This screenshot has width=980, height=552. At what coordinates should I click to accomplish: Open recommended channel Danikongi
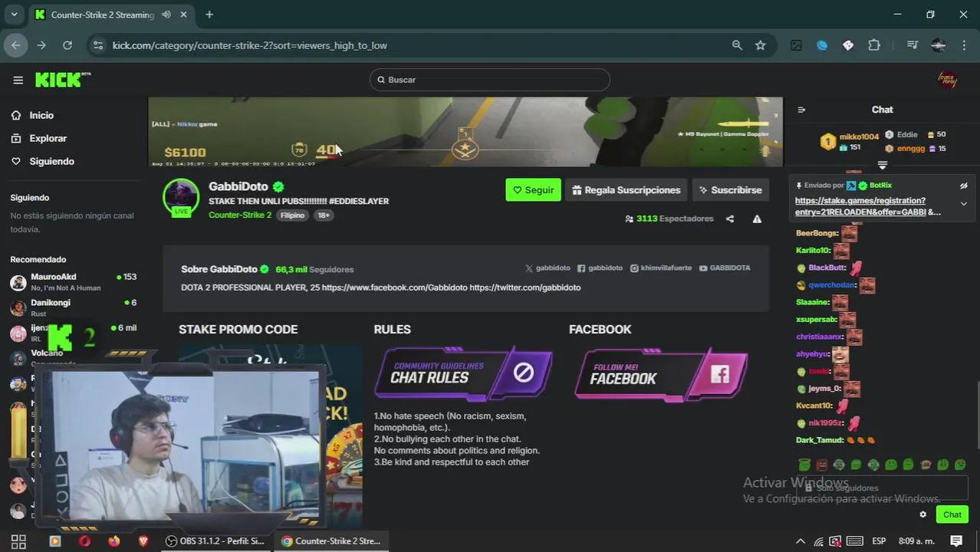click(x=74, y=307)
